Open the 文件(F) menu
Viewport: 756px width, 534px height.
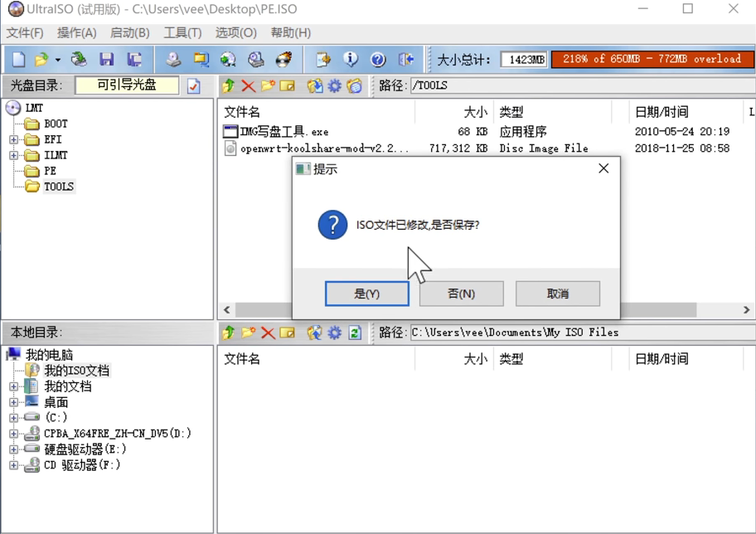pyautogui.click(x=25, y=33)
